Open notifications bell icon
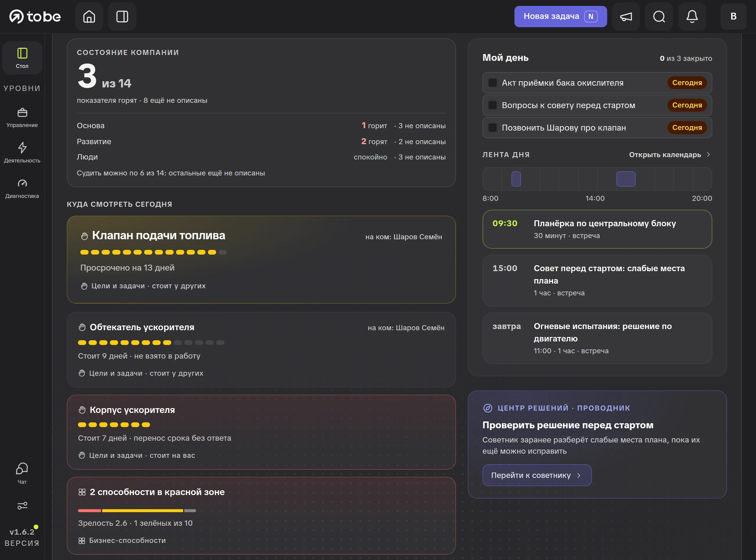The image size is (756, 560). (692, 16)
